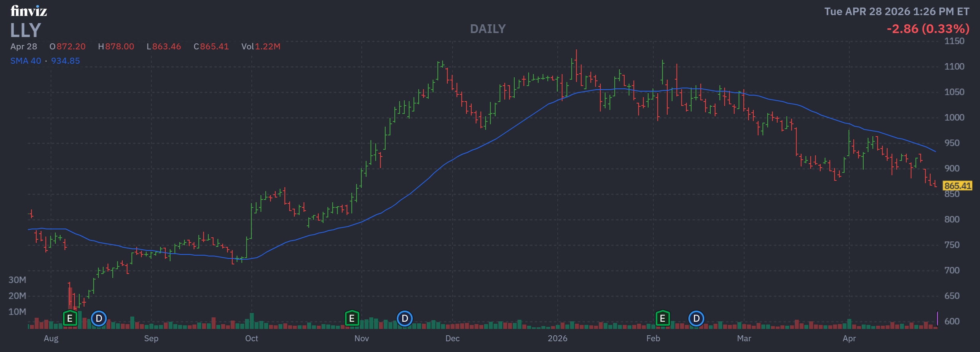The image size is (980, 352).
Task: Click the dividend D marker in August
Action: [99, 319]
